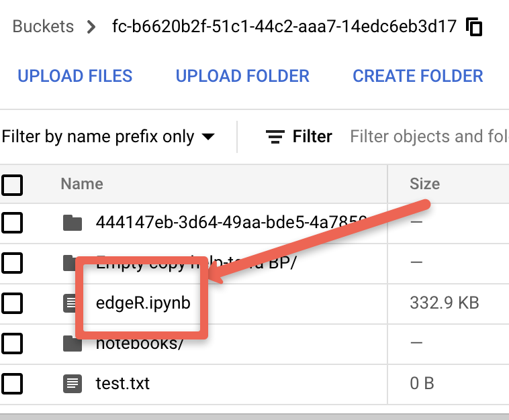The image size is (509, 420).
Task: Go to Buckets in the breadcrumb
Action: tap(44, 28)
